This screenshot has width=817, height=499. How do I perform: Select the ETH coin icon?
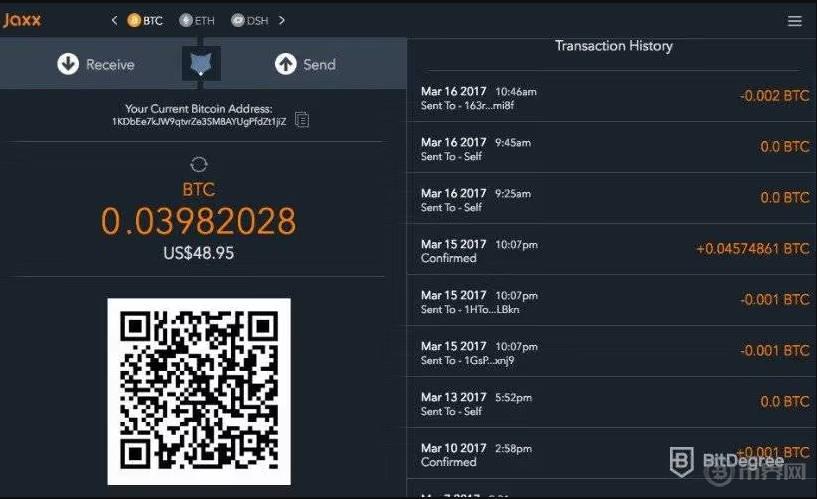(x=185, y=20)
